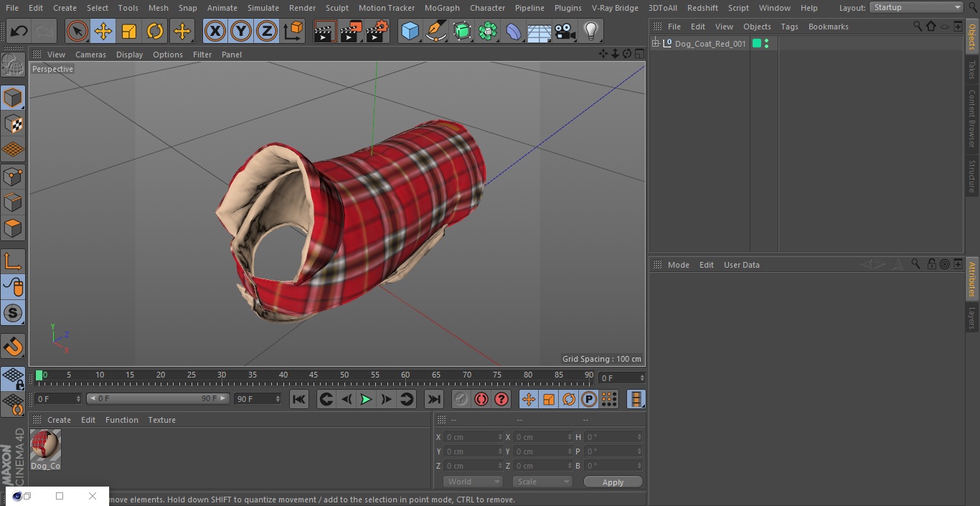
Task: Switch to Content Browser tab
Action: click(972, 118)
